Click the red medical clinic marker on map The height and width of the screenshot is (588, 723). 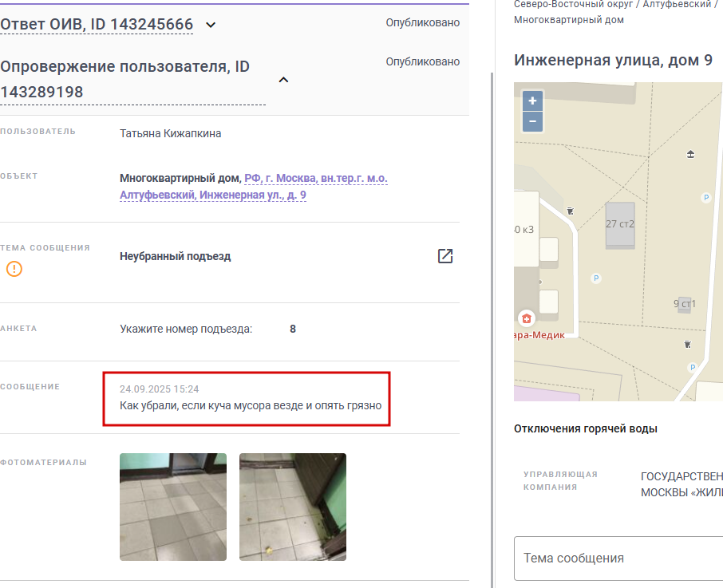click(527, 318)
